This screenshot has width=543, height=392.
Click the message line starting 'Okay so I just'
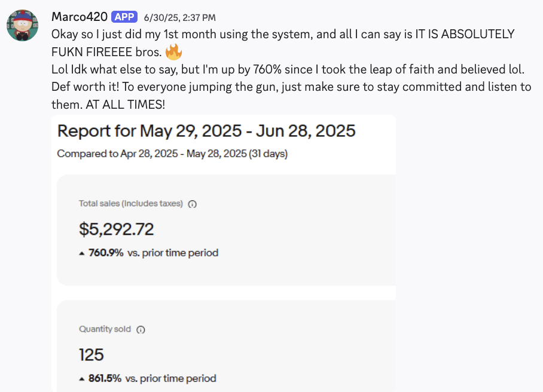pos(281,35)
